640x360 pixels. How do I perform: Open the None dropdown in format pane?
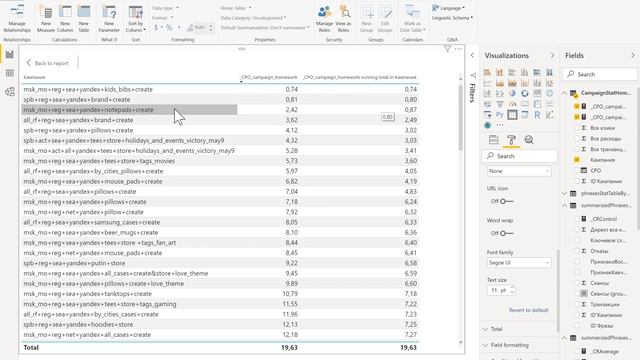[519, 171]
